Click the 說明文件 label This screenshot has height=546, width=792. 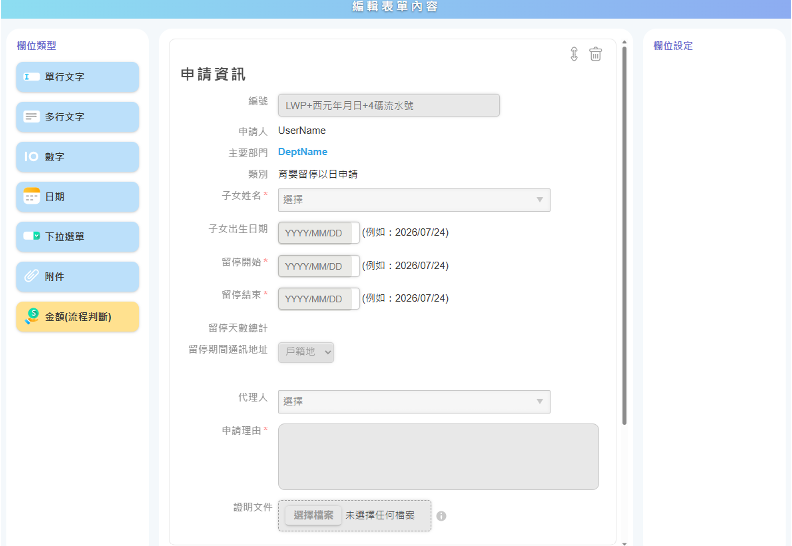253,507
